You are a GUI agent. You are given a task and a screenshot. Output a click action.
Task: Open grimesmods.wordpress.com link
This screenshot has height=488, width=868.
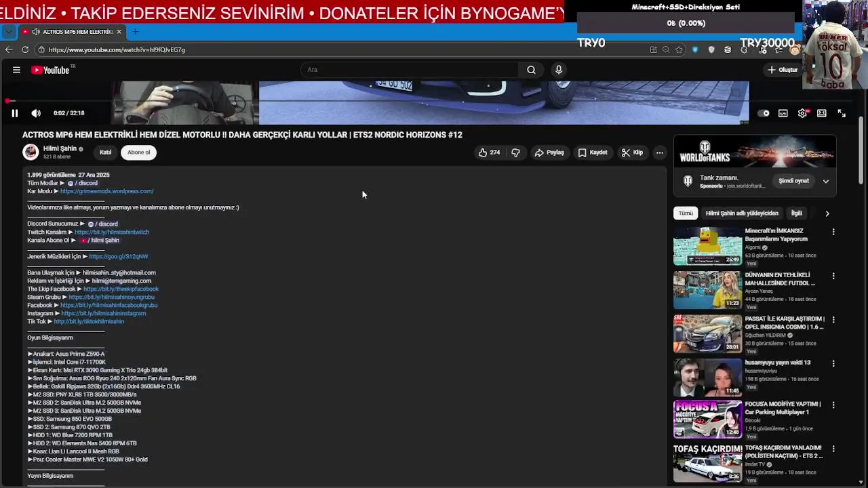107,191
